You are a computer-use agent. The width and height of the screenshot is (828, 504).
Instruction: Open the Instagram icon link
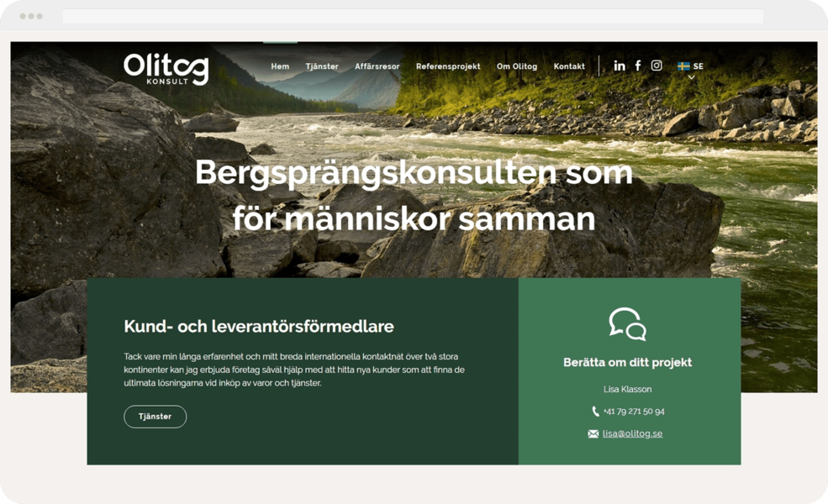657,66
